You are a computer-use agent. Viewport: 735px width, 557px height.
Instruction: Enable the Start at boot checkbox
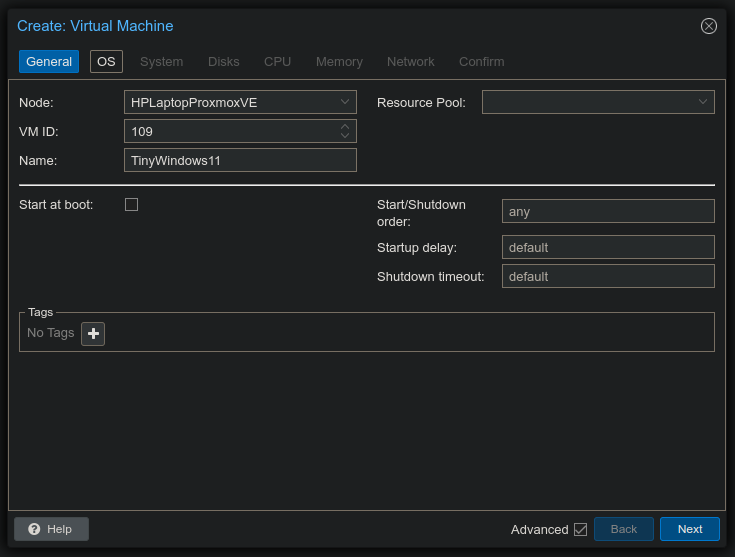(x=131, y=204)
